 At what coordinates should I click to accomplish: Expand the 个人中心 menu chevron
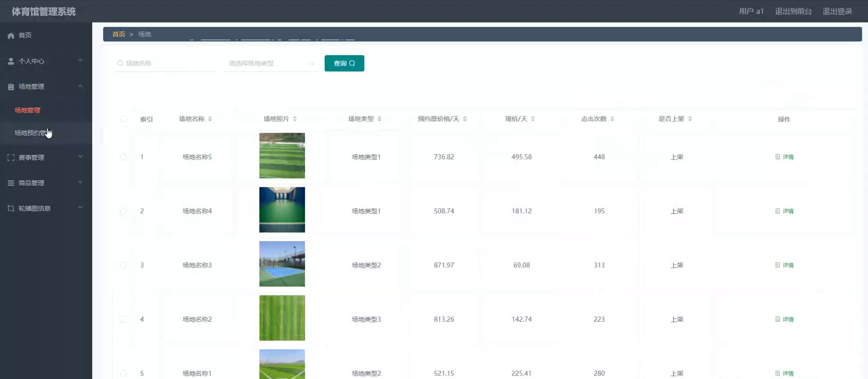pos(80,60)
